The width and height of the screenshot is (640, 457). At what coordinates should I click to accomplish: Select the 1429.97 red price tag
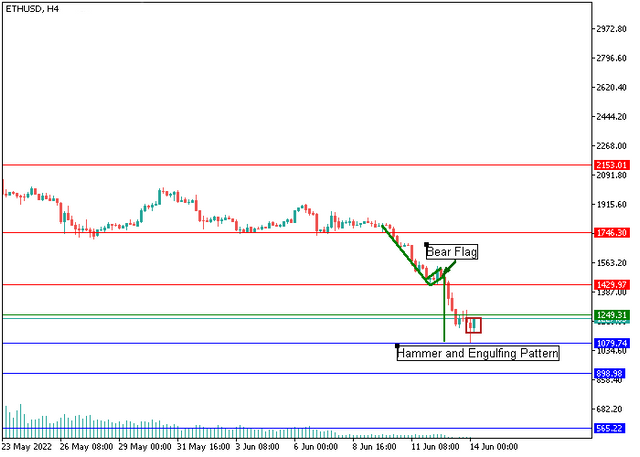point(611,284)
